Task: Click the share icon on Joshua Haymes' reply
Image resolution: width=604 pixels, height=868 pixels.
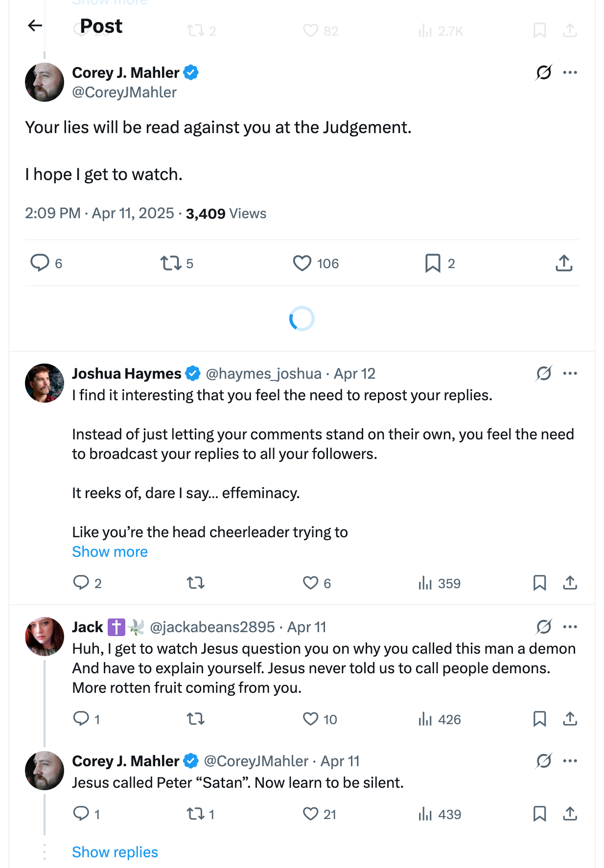Action: 570,583
